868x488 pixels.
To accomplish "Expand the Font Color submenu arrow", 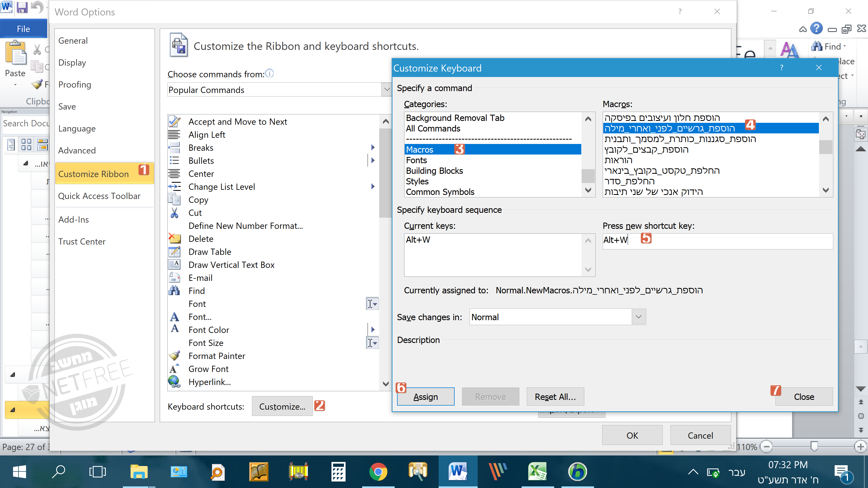I will [373, 330].
